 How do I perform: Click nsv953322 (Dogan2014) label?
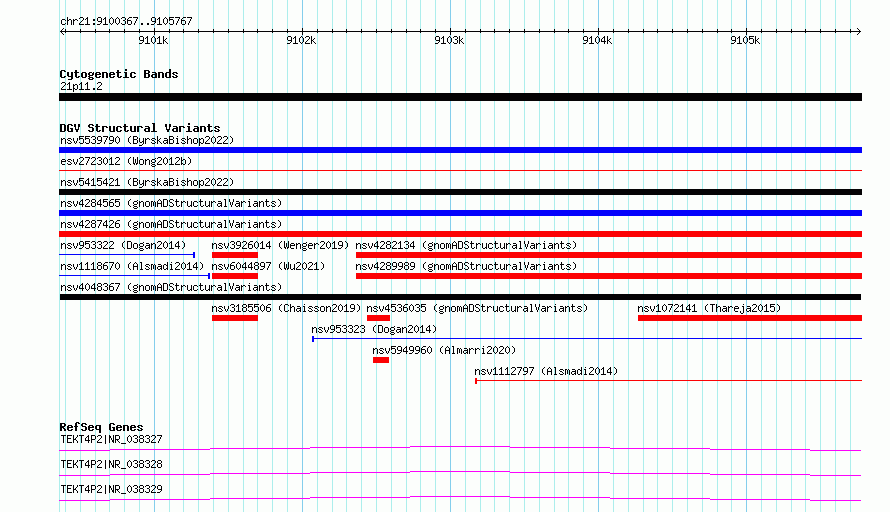pos(123,245)
